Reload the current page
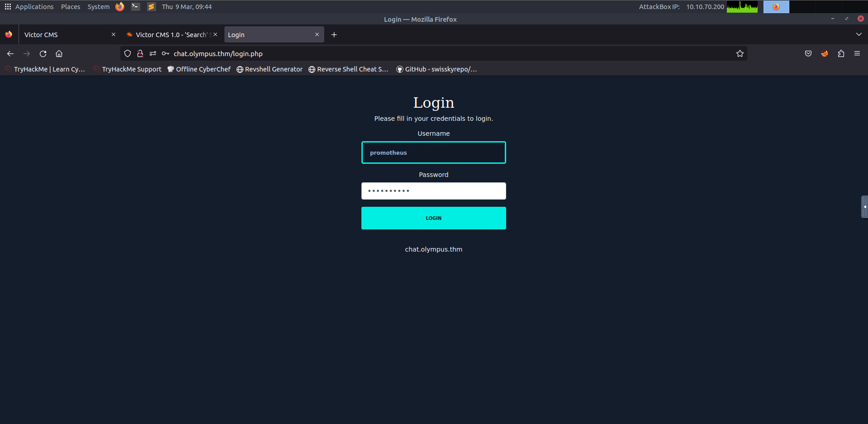 pyautogui.click(x=43, y=53)
